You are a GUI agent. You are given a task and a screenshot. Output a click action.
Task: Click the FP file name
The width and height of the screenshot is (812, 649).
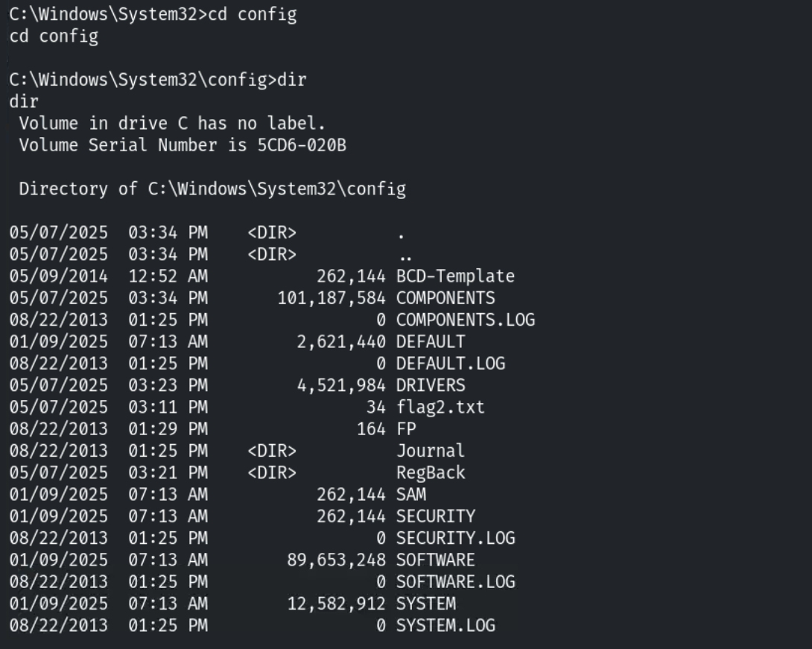(406, 429)
